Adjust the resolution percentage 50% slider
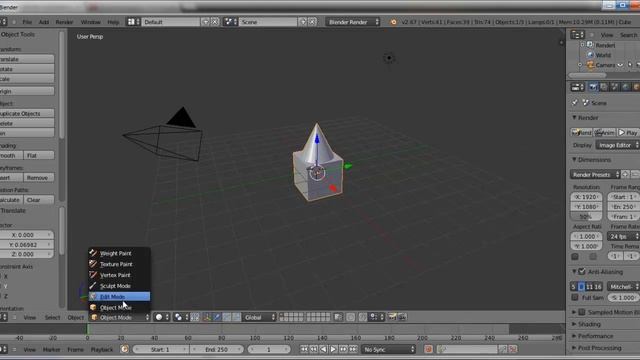 [586, 217]
